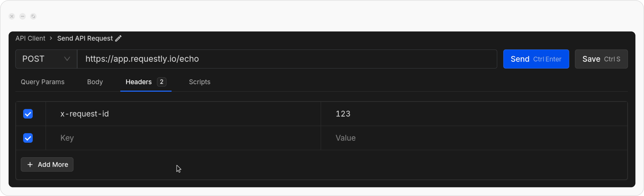Click the minimize window icon

[x=22, y=16]
